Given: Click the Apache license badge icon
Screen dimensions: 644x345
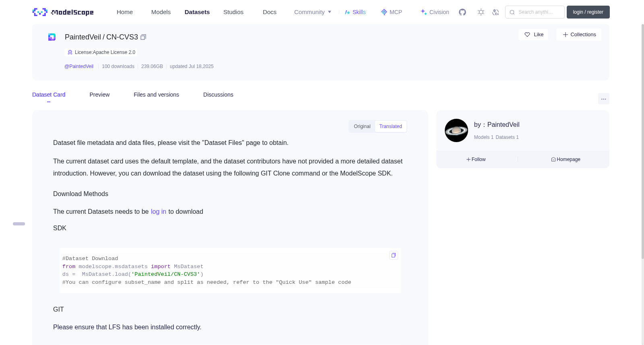Looking at the screenshot, I should (70, 52).
